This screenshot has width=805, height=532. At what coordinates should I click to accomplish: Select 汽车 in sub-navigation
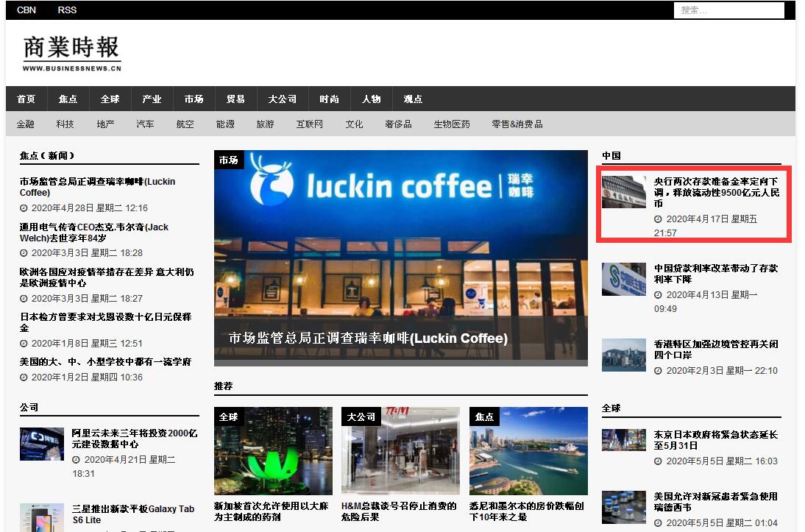(145, 124)
